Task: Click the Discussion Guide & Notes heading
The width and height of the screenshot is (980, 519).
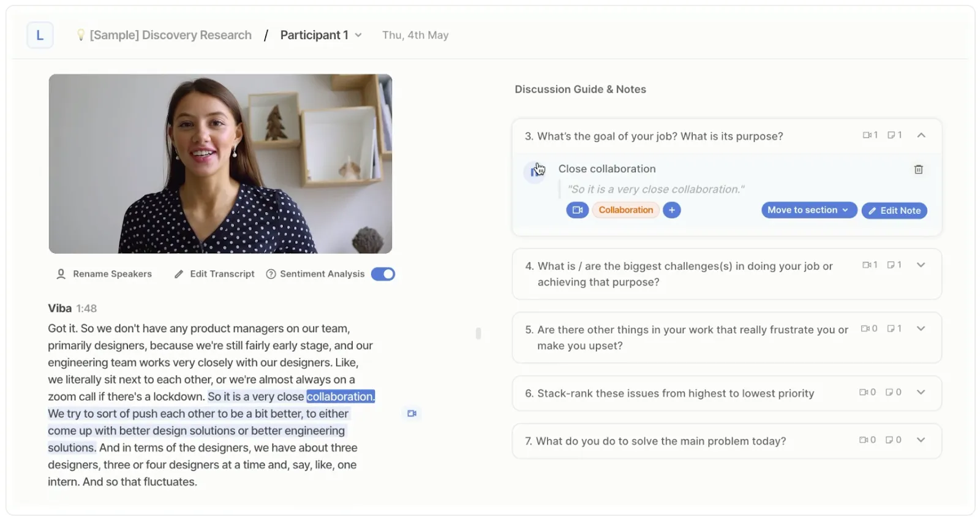Action: pos(580,89)
